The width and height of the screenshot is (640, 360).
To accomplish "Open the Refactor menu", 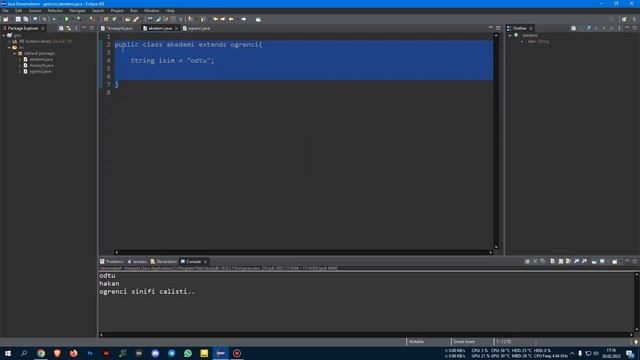I will click(56, 11).
